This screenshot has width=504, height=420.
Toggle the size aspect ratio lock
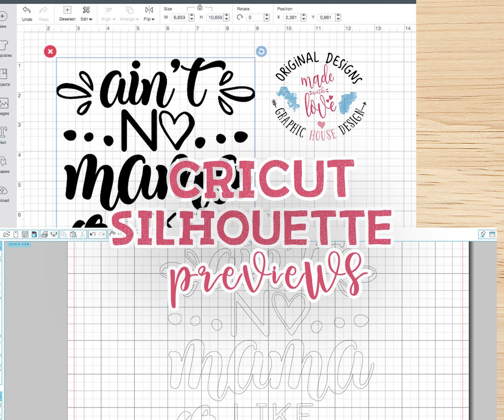click(200, 8)
